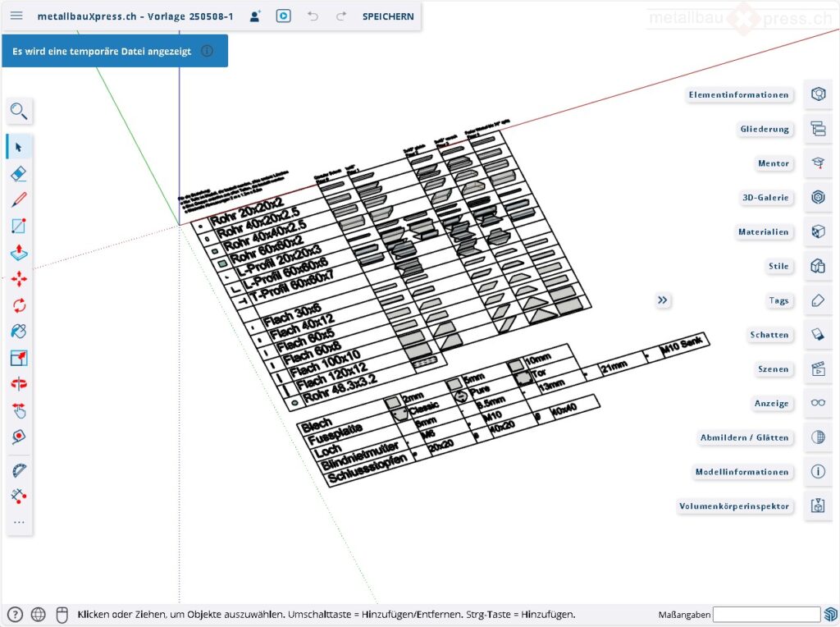Screen dimensions: 840x627
Task: Select the Position Camera tool
Action: (x=19, y=437)
